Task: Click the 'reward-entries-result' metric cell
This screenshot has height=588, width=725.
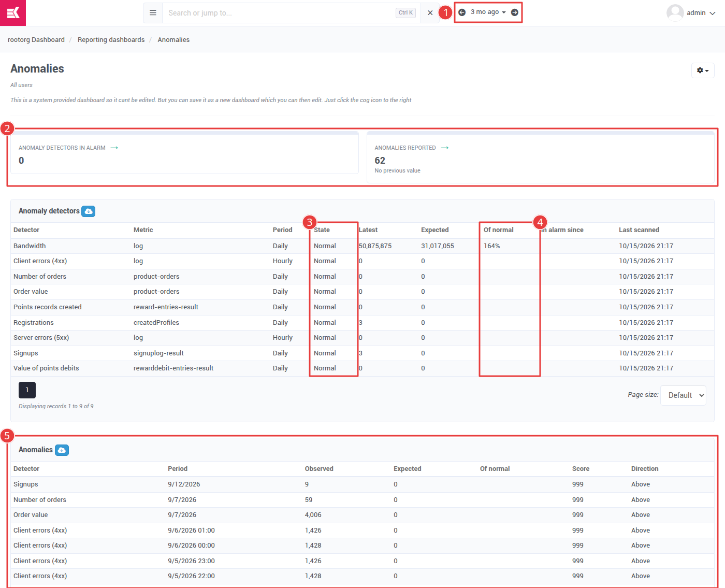Action: pyautogui.click(x=166, y=307)
